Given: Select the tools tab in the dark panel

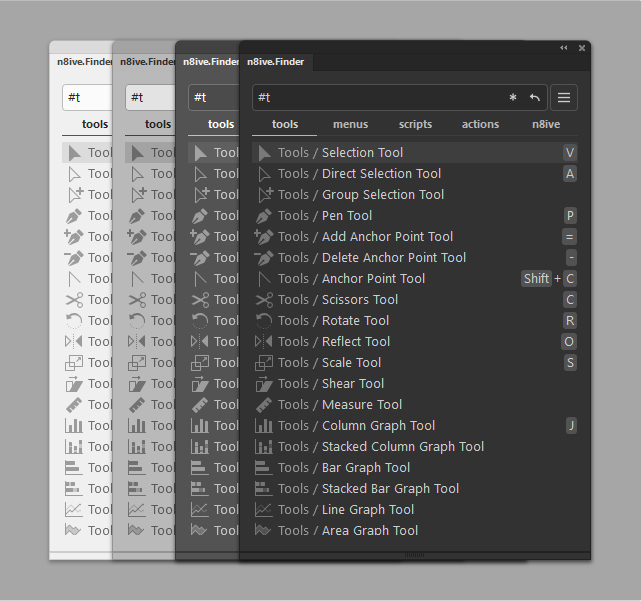Looking at the screenshot, I should tap(285, 124).
